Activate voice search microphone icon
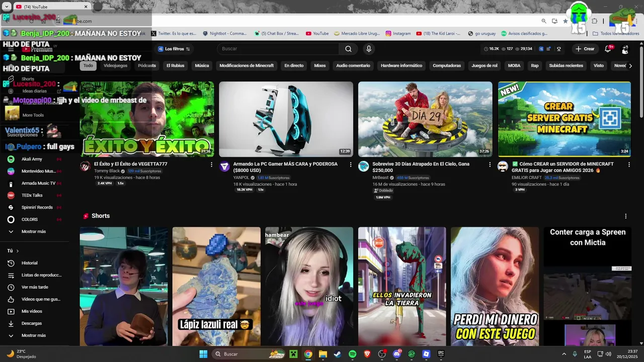 click(369, 49)
